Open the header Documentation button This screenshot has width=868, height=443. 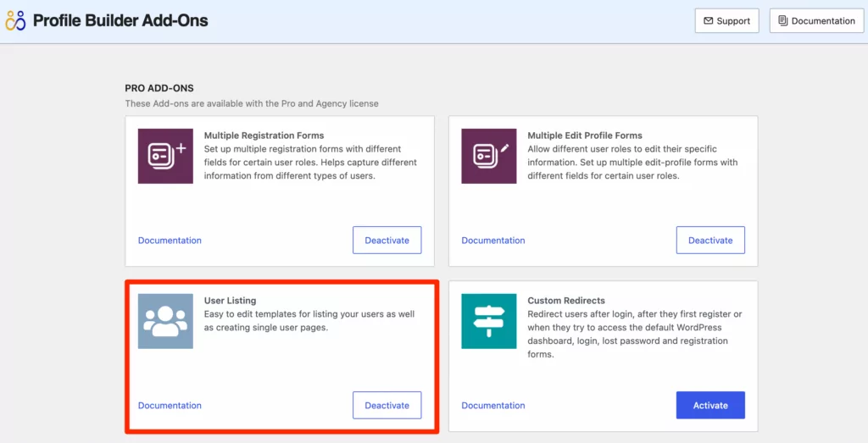coord(816,21)
